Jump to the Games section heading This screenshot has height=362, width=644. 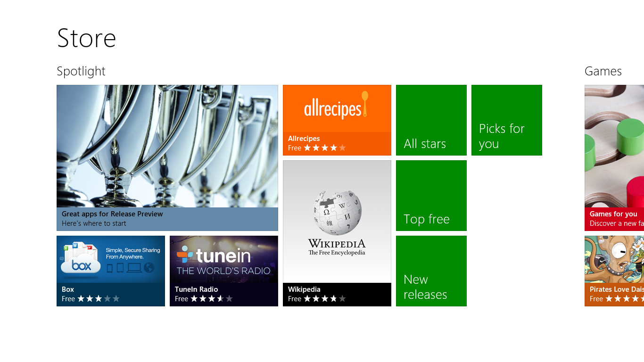[603, 71]
